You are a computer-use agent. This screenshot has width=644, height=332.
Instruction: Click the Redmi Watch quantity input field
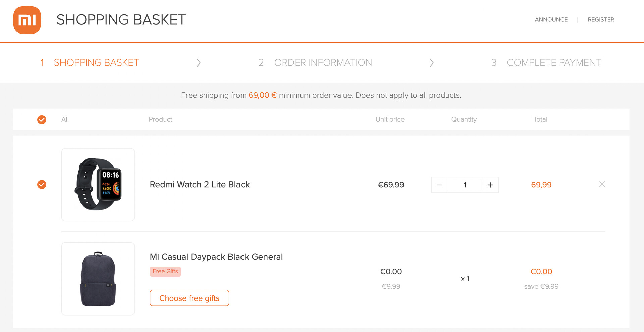465,185
